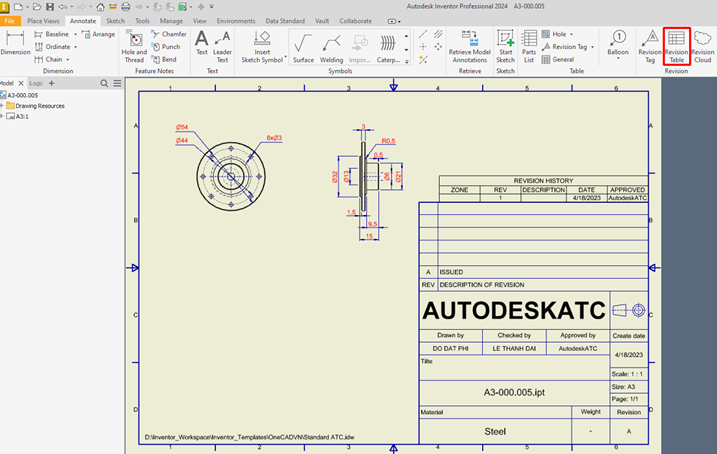This screenshot has width=717, height=454.
Task: Select the Ø54 dimension on drawing
Action: pyautogui.click(x=182, y=127)
